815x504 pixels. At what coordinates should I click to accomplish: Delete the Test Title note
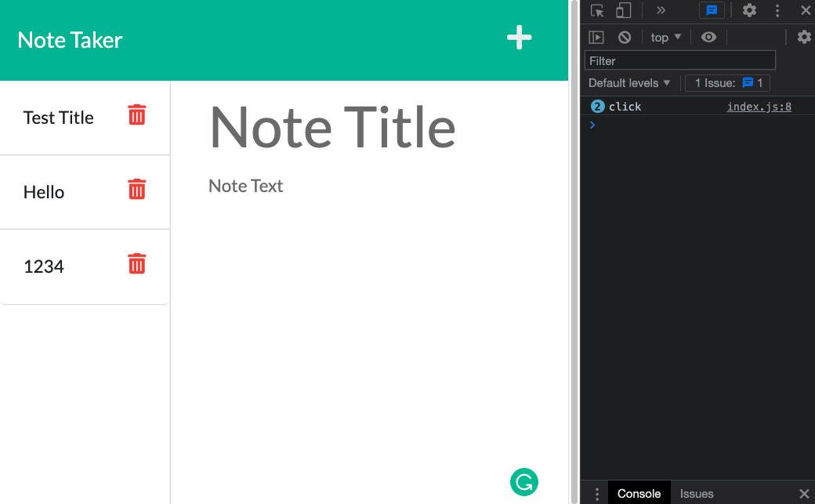[x=136, y=115]
